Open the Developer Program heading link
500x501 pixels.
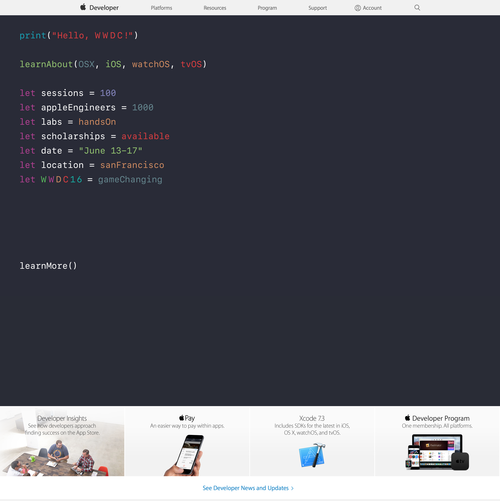pos(441,418)
